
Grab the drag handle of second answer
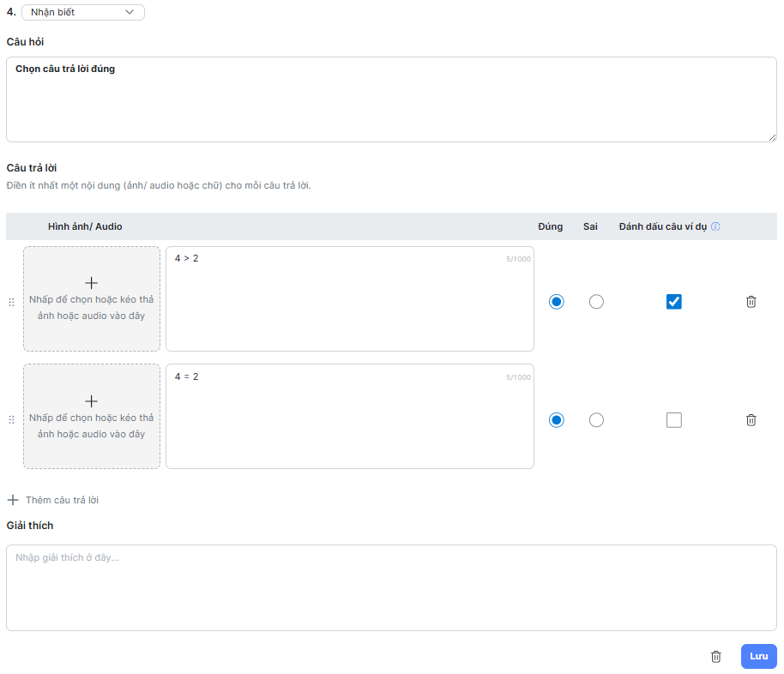click(x=11, y=420)
